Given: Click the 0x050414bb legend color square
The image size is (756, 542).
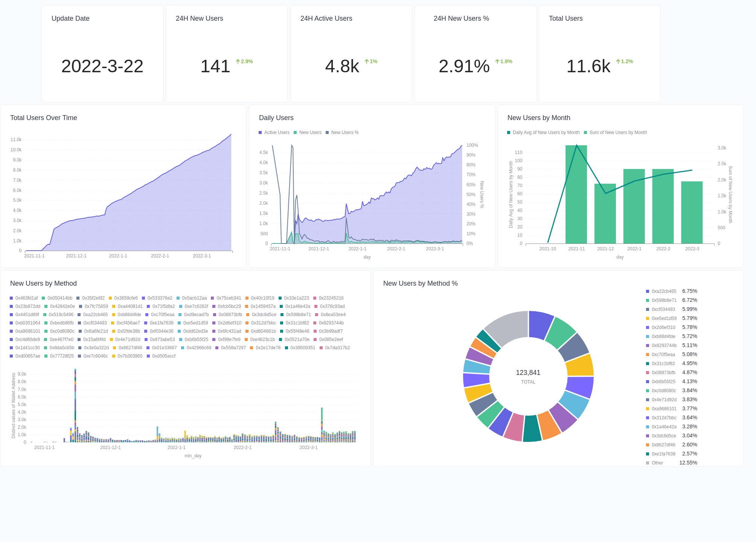Looking at the screenshot, I should (x=44, y=298).
